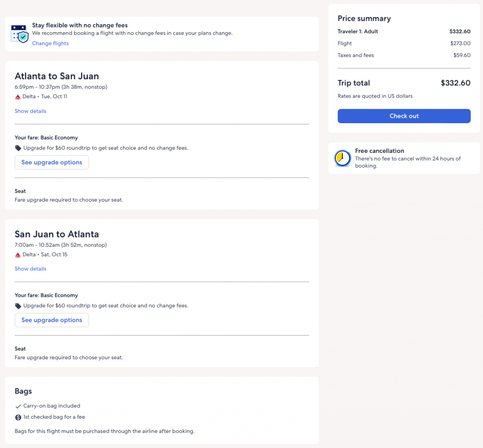Click the Bags section heading
This screenshot has height=448, width=483.
click(23, 391)
